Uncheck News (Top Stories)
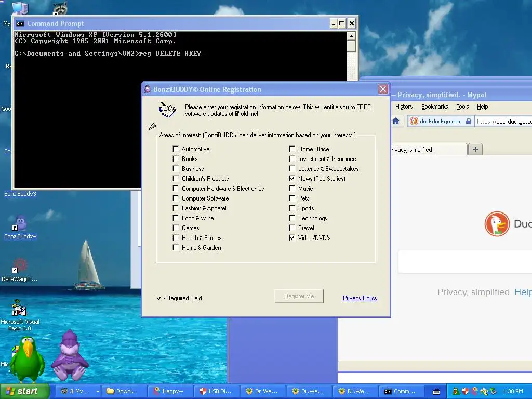The image size is (532, 399). (x=292, y=178)
